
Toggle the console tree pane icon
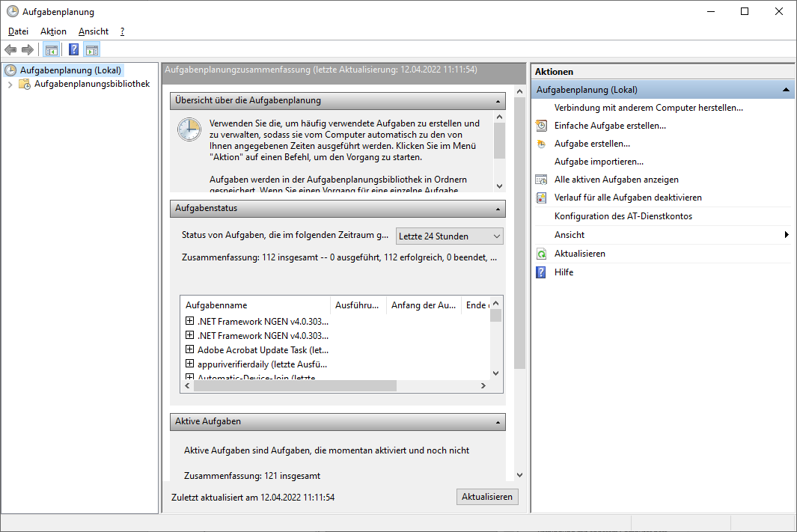click(x=51, y=50)
